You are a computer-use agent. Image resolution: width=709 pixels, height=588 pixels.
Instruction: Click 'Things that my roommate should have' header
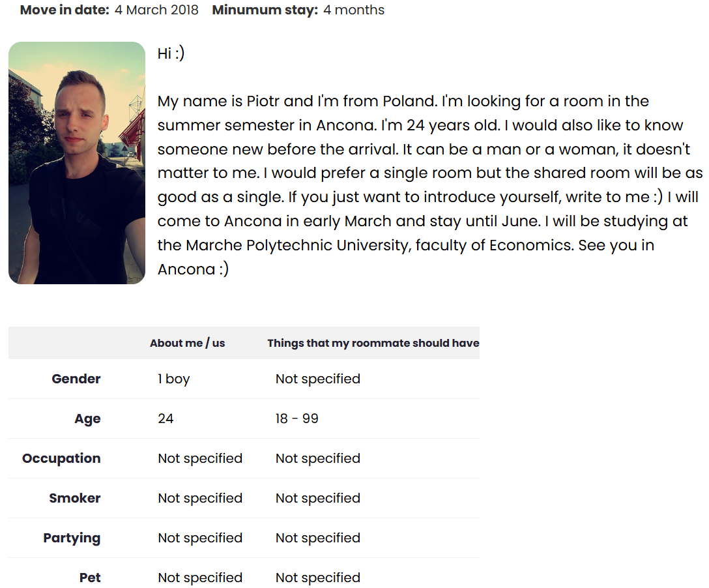(x=373, y=343)
